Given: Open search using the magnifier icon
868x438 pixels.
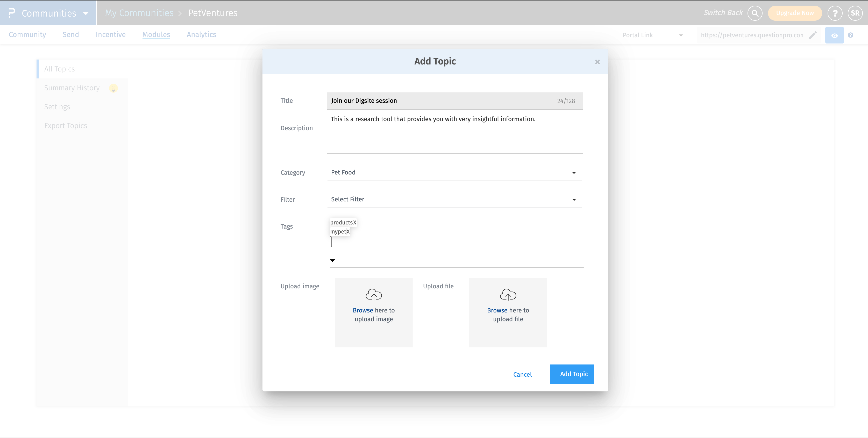Looking at the screenshot, I should pos(755,13).
